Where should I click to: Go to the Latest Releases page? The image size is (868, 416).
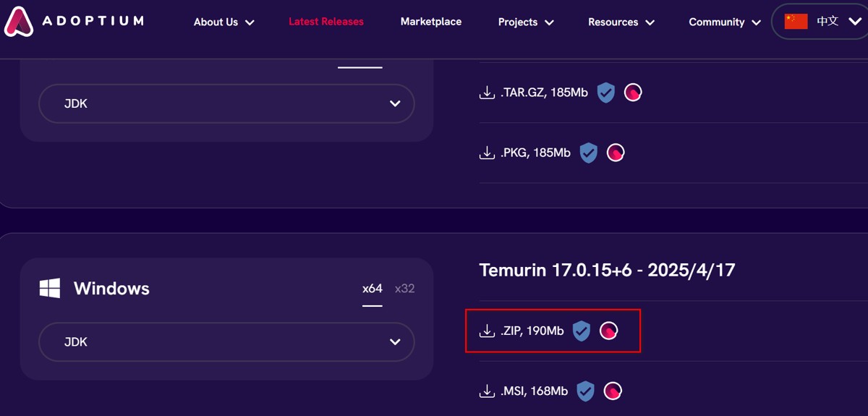(x=326, y=22)
